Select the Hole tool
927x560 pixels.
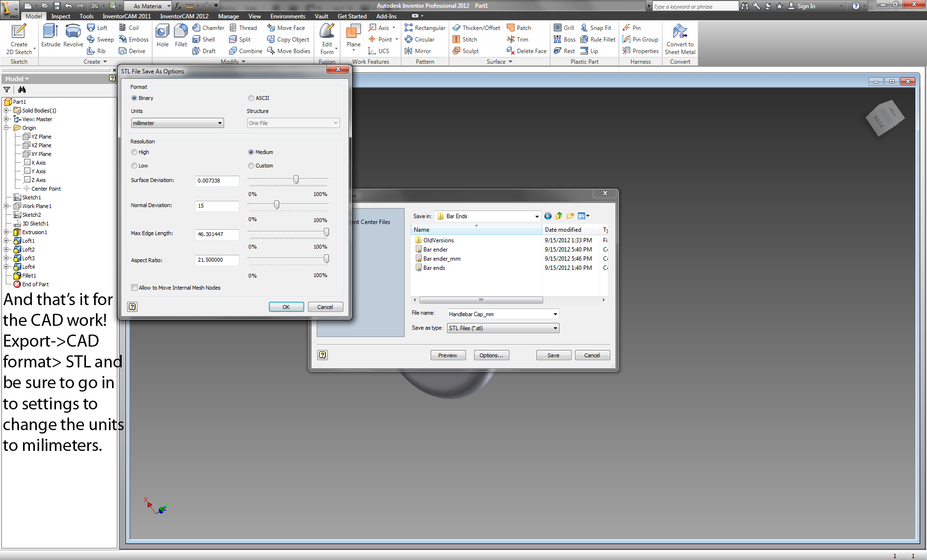(163, 36)
